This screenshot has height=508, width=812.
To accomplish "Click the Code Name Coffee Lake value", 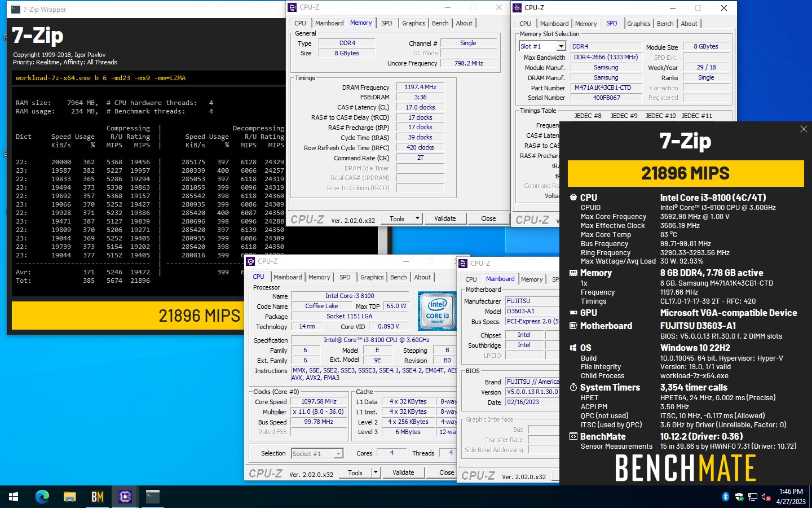I will coord(322,306).
